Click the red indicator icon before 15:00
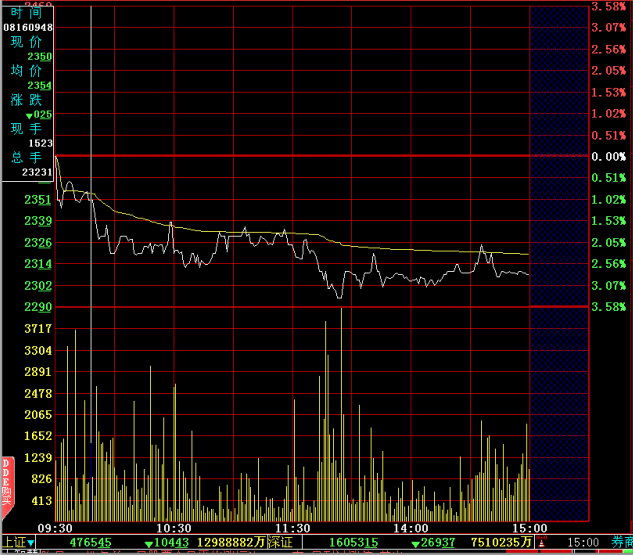633x555 pixels. 542,543
